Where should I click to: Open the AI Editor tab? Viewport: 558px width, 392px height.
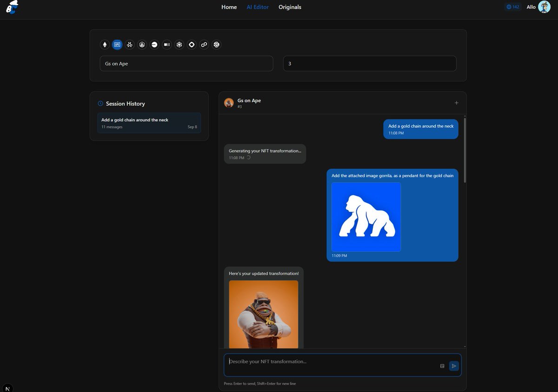click(258, 7)
